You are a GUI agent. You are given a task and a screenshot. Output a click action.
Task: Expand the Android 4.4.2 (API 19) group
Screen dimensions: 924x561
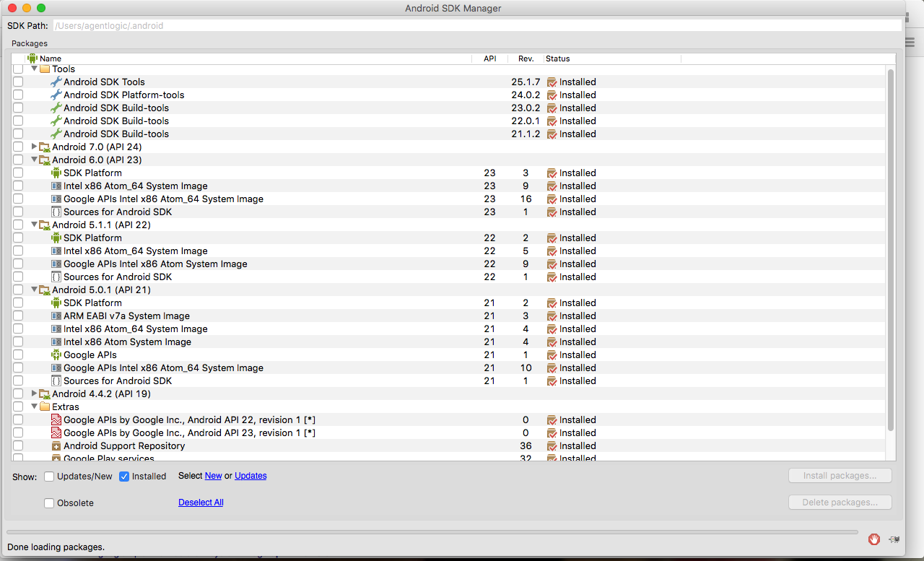34,393
